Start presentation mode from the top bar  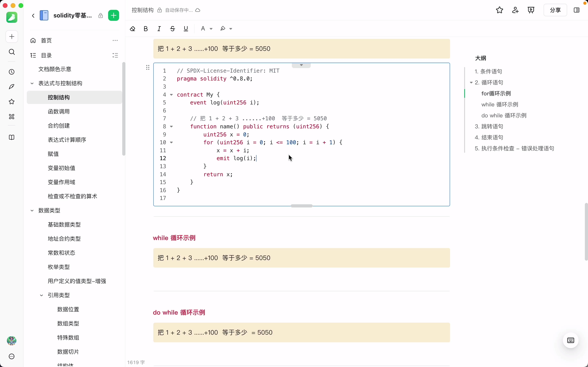coord(531,10)
